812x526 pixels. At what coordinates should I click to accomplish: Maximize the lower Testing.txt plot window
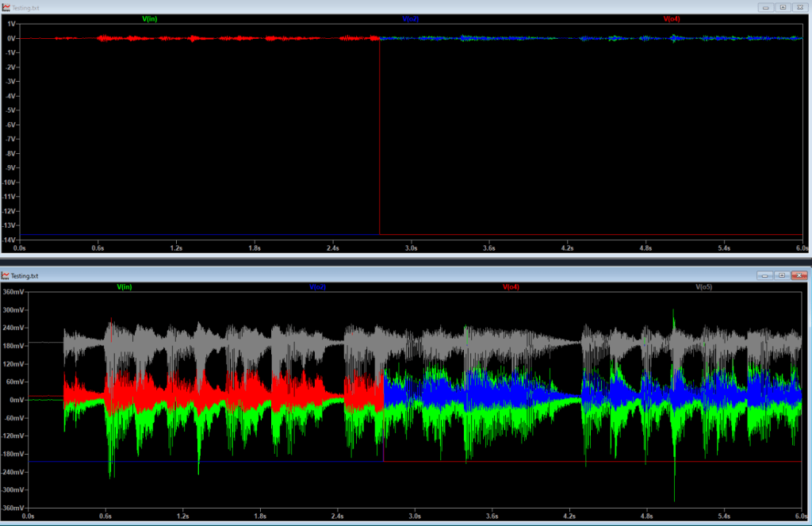[x=782, y=275]
